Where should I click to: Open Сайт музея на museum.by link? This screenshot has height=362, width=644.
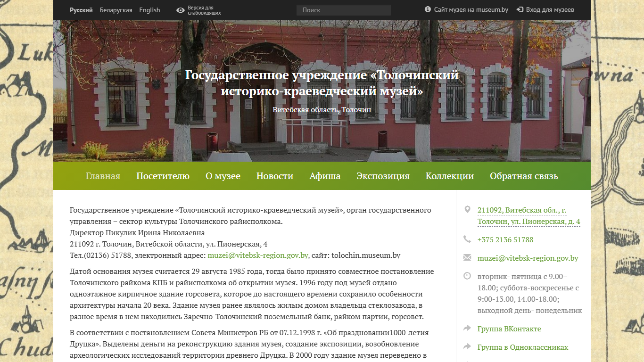click(471, 9)
